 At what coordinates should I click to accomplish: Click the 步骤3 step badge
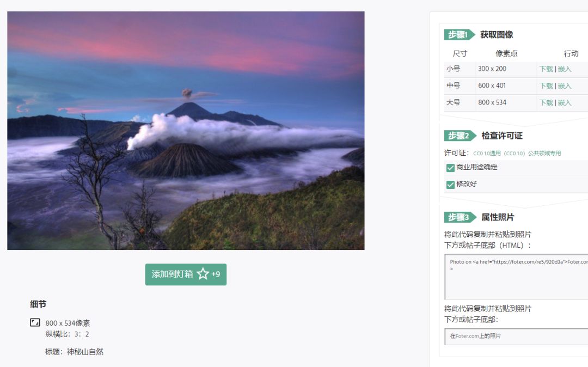(x=460, y=217)
